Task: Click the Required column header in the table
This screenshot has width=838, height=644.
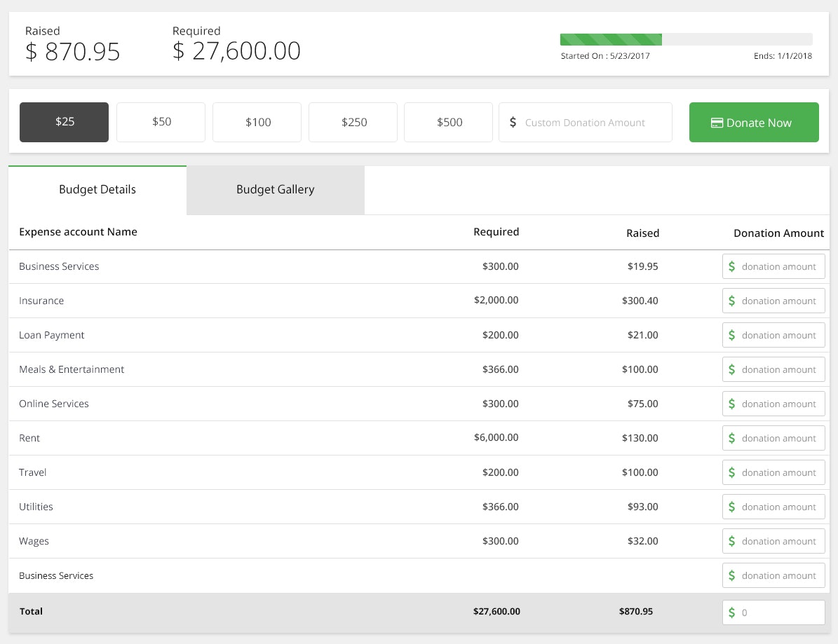Action: coord(496,232)
